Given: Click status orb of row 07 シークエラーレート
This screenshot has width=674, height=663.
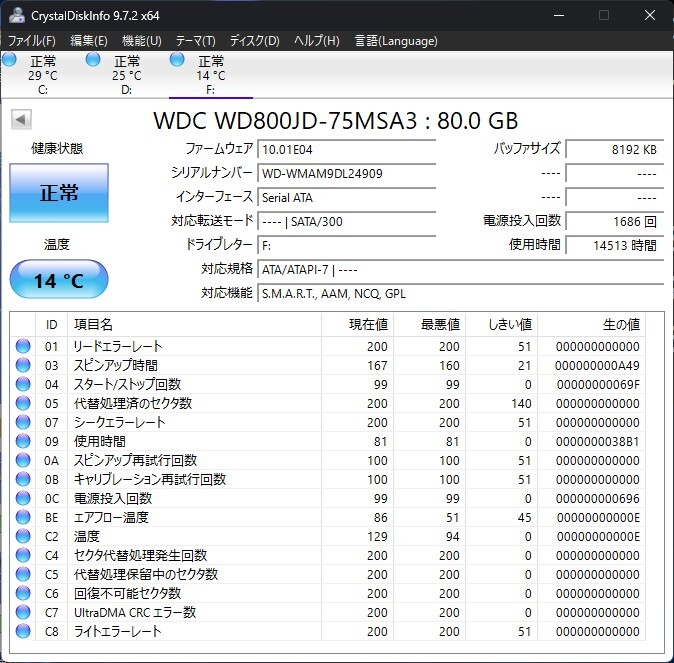Looking at the screenshot, I should (x=23, y=422).
